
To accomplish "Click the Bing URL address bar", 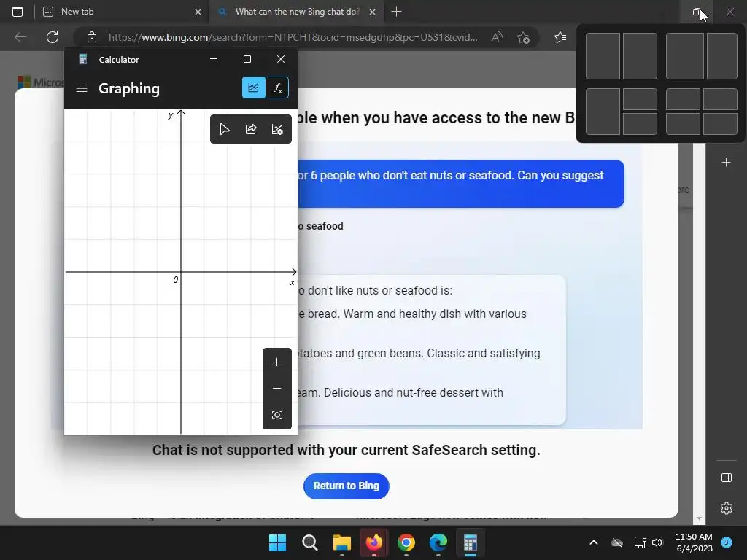I will 293,37.
